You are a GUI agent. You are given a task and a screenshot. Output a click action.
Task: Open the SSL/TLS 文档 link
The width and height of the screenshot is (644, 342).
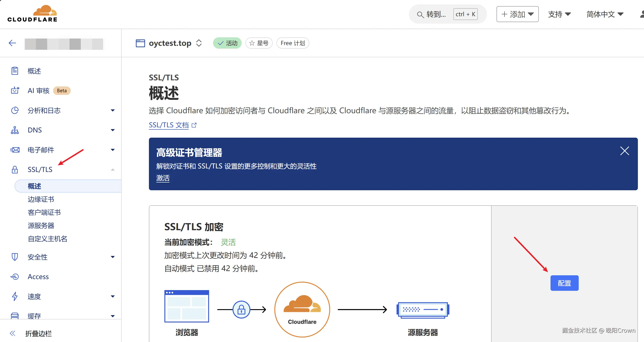pos(169,125)
